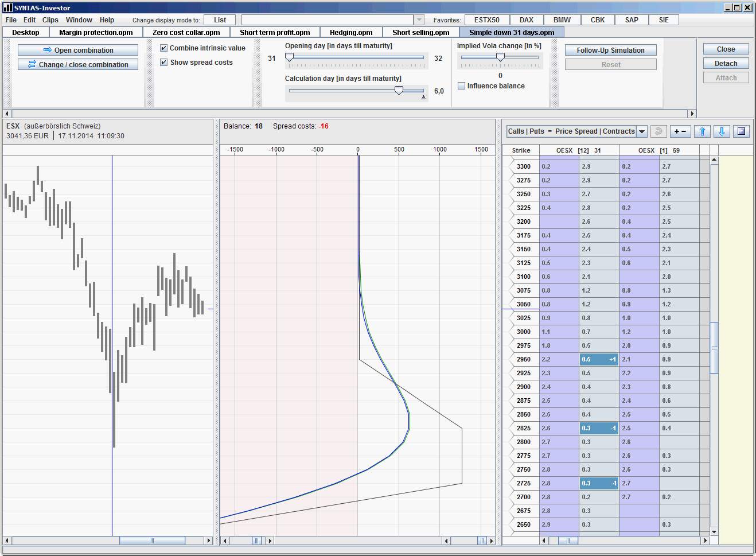Viewport: 756px width, 556px height.
Task: Click the highlighted 0.5 +1 cell at strike 2950
Action: [x=599, y=359]
